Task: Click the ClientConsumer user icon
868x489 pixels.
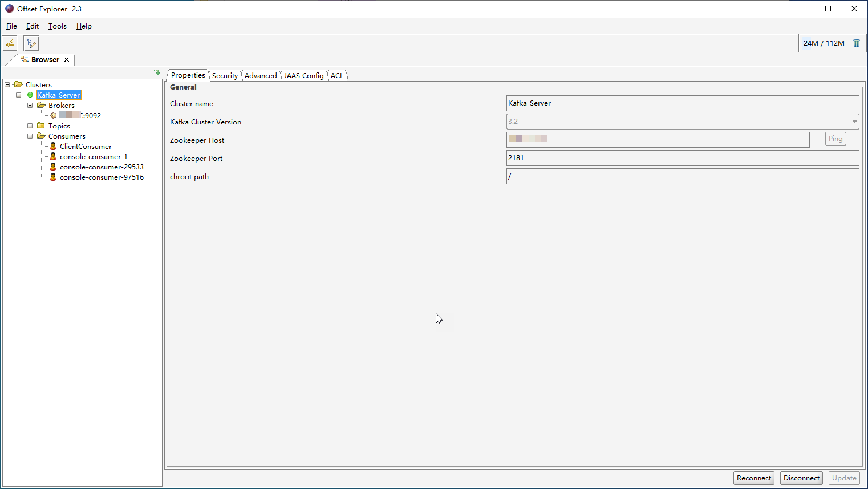Action: coord(53,146)
